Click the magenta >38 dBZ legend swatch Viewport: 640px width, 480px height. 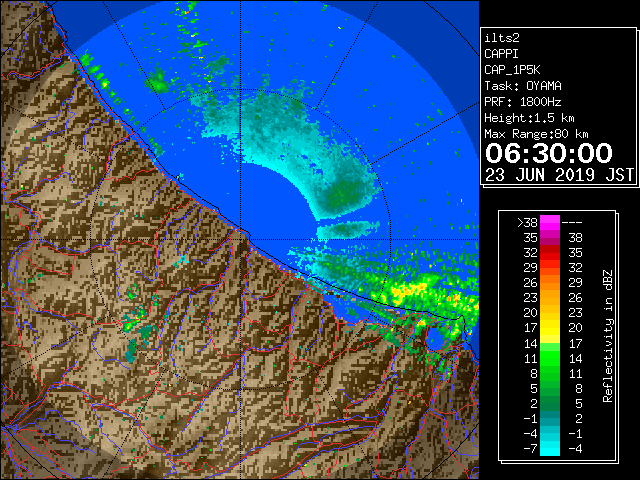[x=550, y=223]
